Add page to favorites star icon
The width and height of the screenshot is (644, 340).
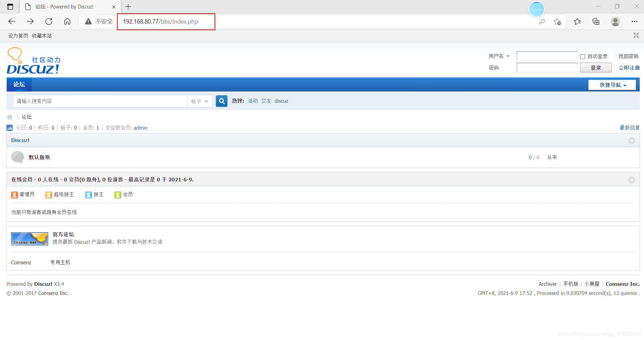coord(557,22)
